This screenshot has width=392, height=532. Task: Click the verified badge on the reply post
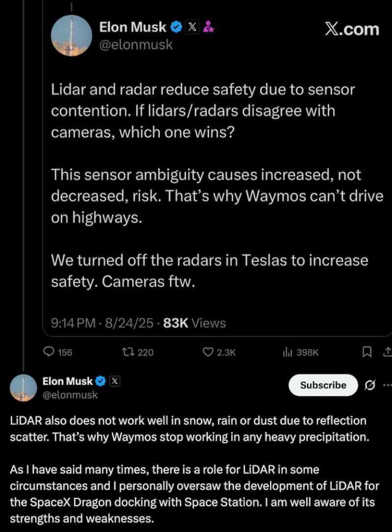[101, 380]
